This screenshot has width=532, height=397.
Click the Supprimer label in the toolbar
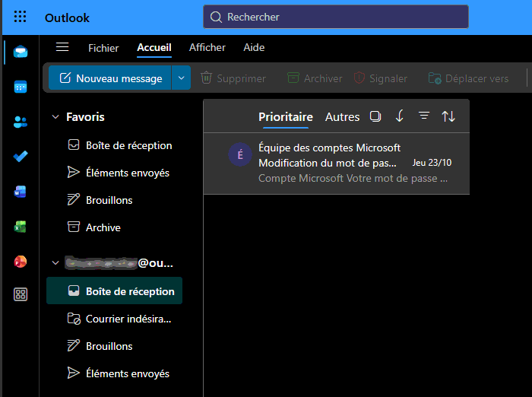[241, 79]
